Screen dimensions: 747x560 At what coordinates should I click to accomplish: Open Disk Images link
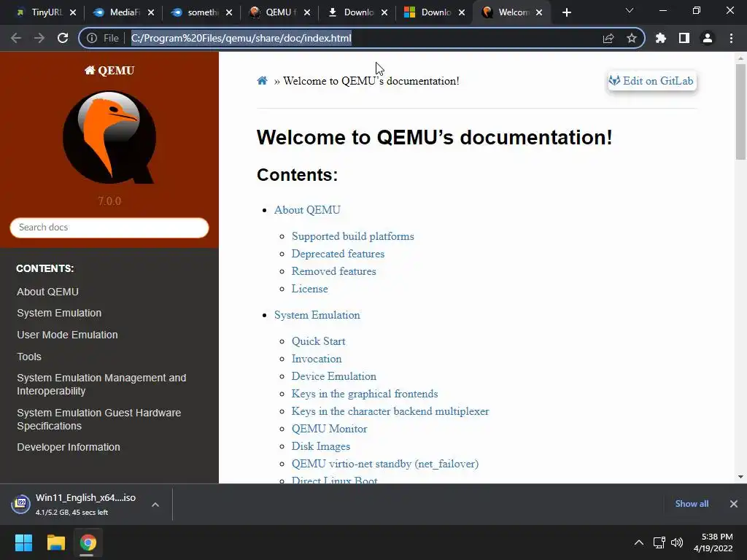click(x=321, y=446)
